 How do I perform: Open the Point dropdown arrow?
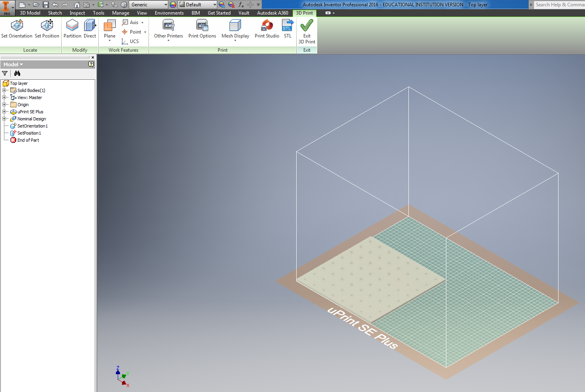point(145,32)
